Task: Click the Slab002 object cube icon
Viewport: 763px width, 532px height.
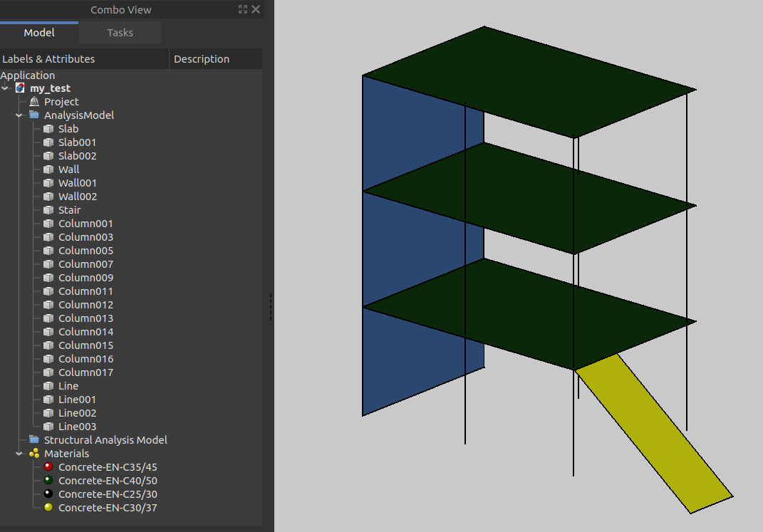Action: click(x=48, y=156)
